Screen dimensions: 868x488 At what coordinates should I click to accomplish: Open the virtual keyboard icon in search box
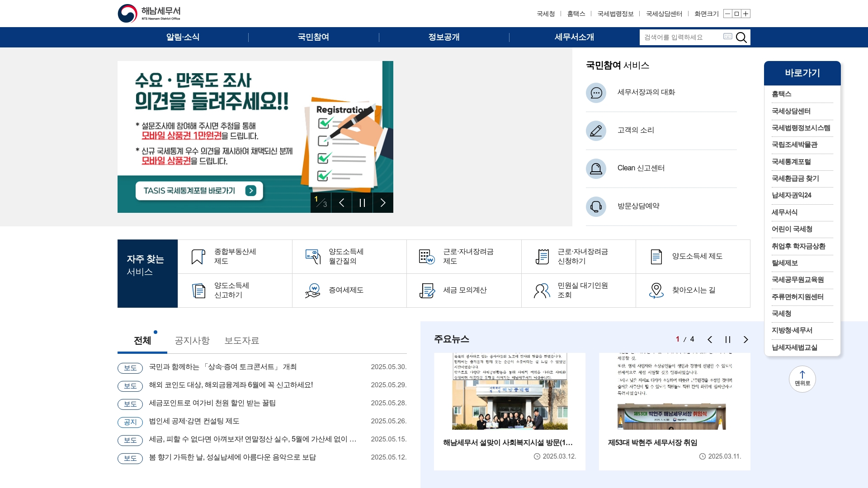[x=727, y=36]
